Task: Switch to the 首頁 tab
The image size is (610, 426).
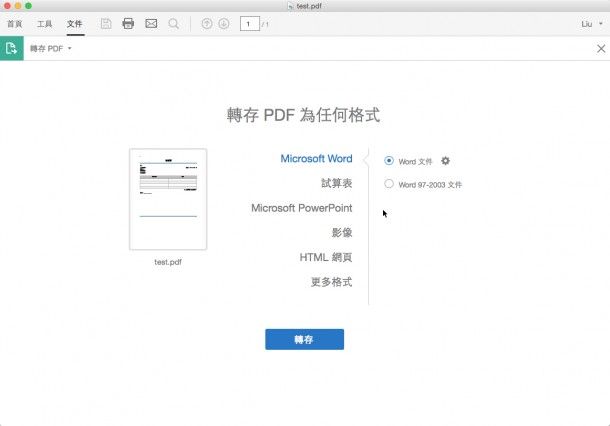Action: coord(15,24)
